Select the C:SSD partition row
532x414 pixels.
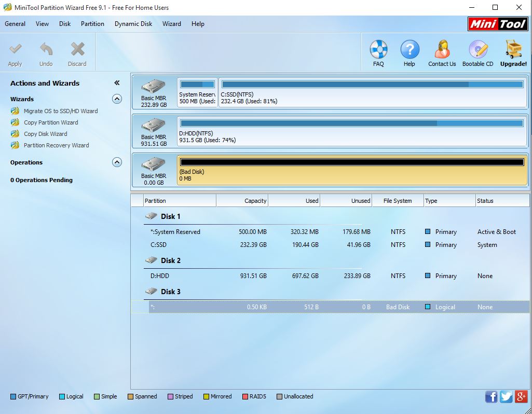330,245
